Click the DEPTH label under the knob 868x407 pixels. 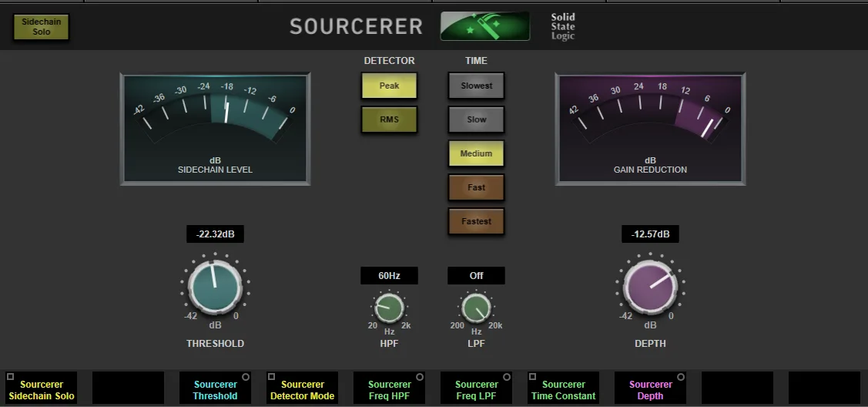(651, 343)
